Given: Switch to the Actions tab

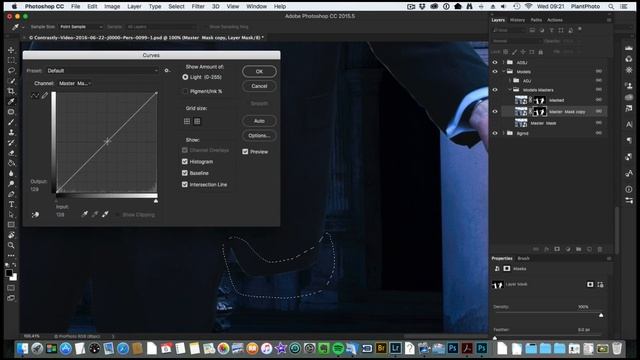Looking at the screenshot, I should (x=555, y=20).
